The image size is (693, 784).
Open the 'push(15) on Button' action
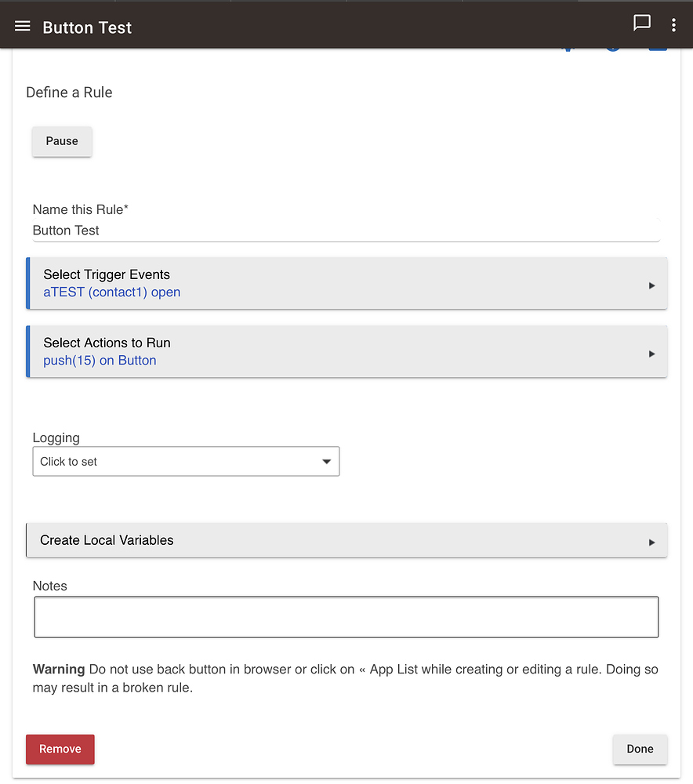click(x=100, y=361)
